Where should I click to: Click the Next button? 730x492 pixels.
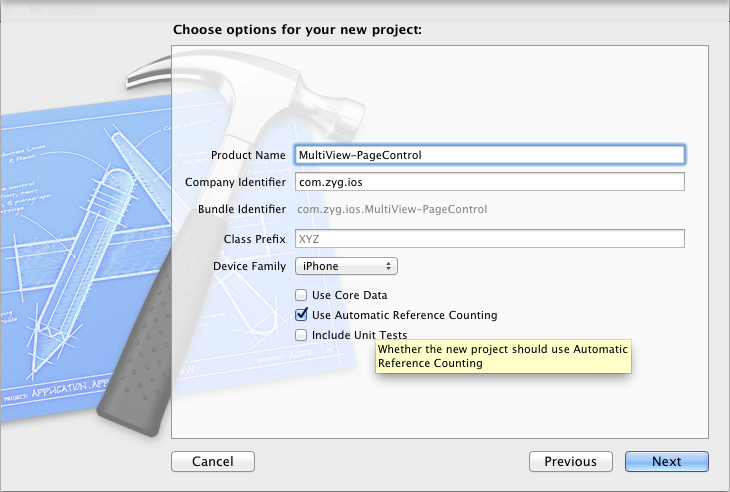click(667, 461)
